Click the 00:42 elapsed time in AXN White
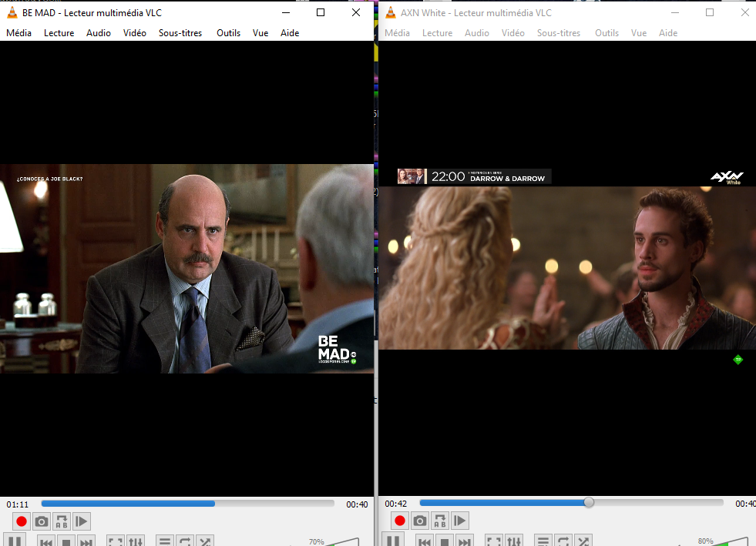This screenshot has width=756, height=546. [x=396, y=504]
